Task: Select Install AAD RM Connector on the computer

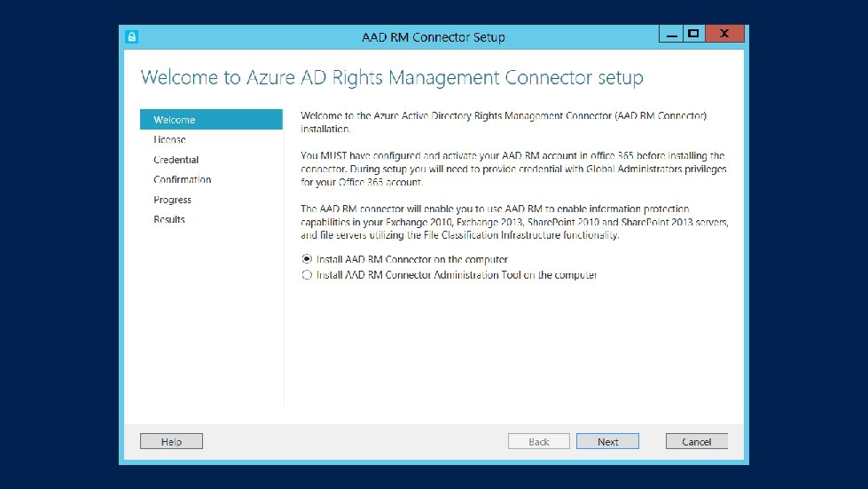Action: coord(307,259)
